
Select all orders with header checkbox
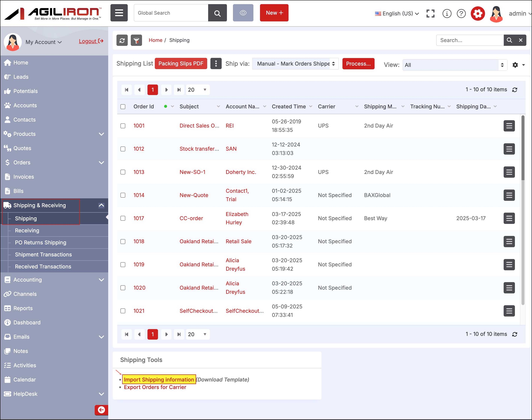123,107
